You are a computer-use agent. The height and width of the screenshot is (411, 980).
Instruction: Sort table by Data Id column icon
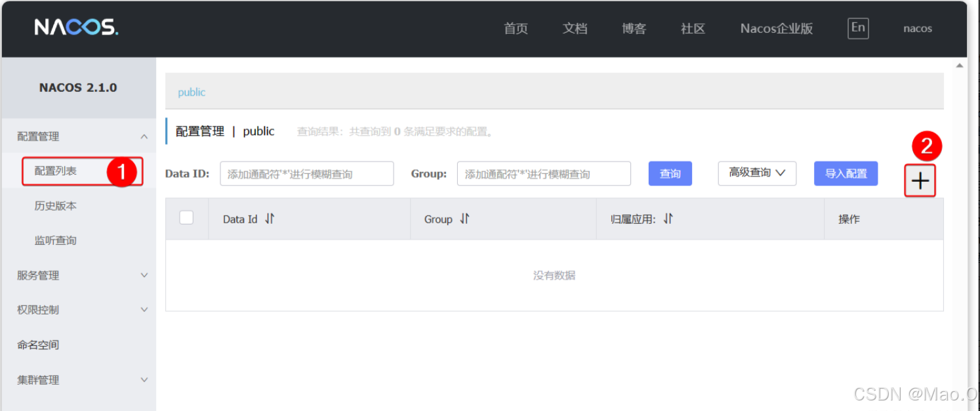[270, 219]
